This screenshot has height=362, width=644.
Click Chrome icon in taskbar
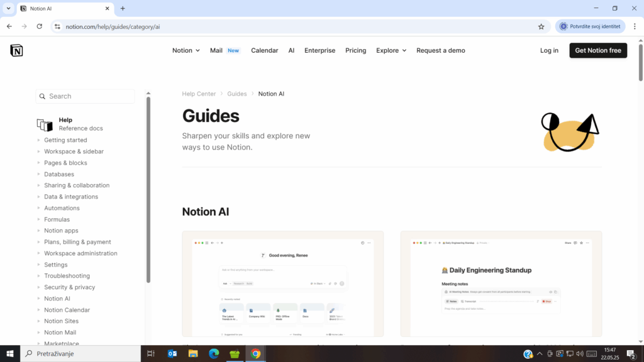[255, 353]
